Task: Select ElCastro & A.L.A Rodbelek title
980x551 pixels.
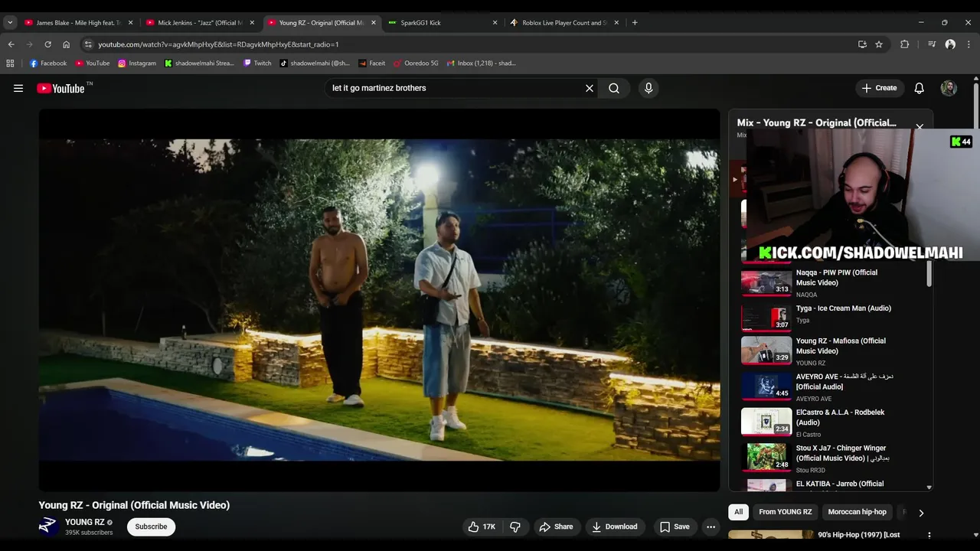Action: point(840,417)
